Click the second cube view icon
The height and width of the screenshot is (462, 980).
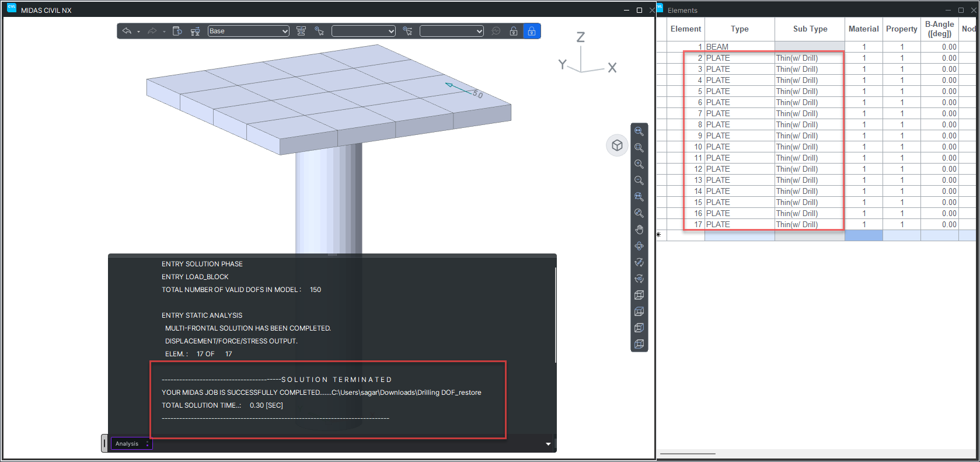(x=639, y=311)
